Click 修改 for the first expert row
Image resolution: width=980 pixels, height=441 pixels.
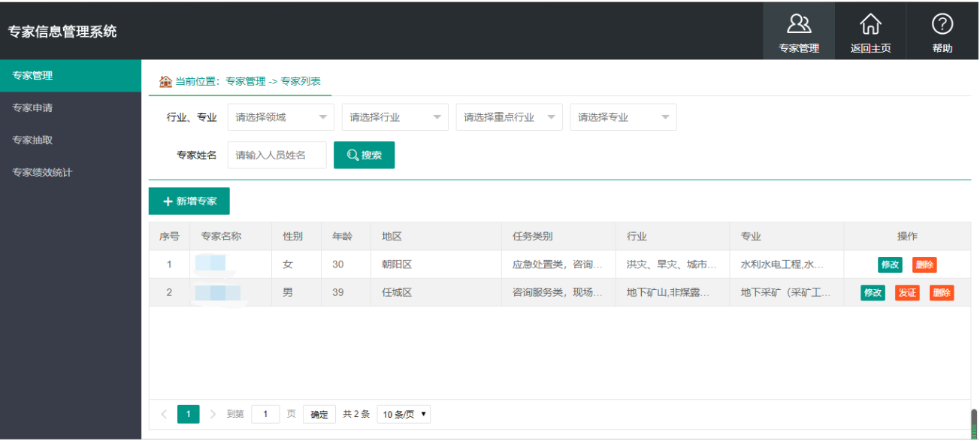tap(890, 264)
